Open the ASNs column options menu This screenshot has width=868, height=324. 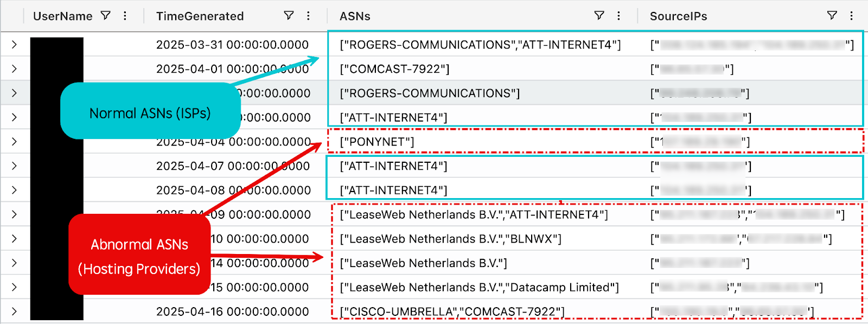[x=618, y=16]
